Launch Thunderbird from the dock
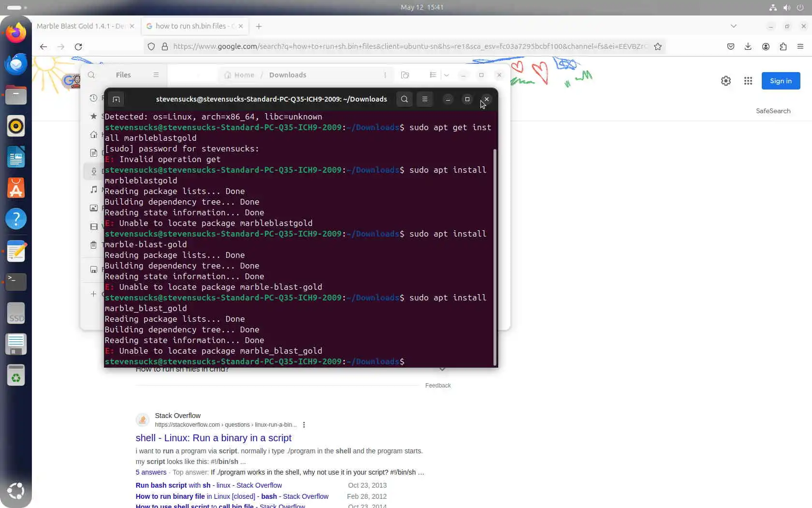Image resolution: width=812 pixels, height=508 pixels. tap(16, 64)
